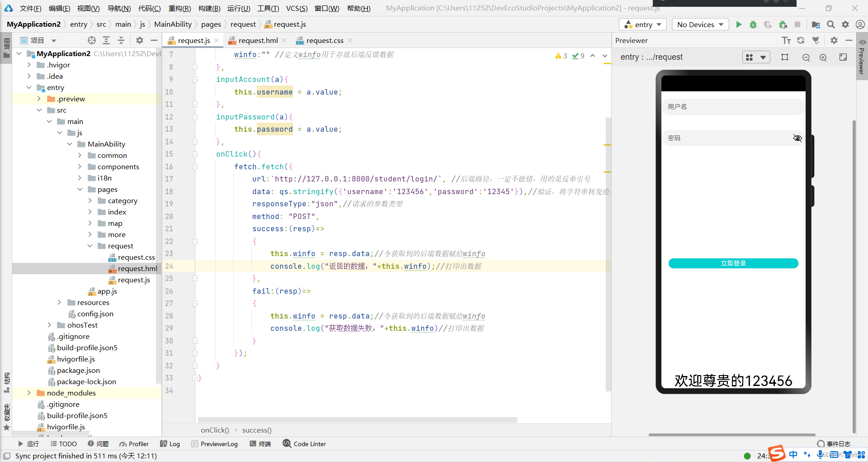Open Previewer settings gear

(x=834, y=40)
